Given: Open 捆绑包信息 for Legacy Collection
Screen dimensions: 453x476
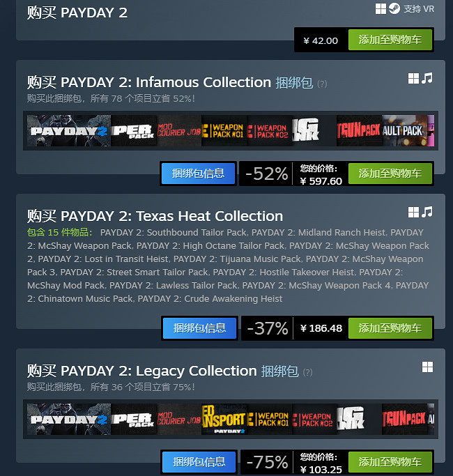Looking at the screenshot, I should [199, 462].
